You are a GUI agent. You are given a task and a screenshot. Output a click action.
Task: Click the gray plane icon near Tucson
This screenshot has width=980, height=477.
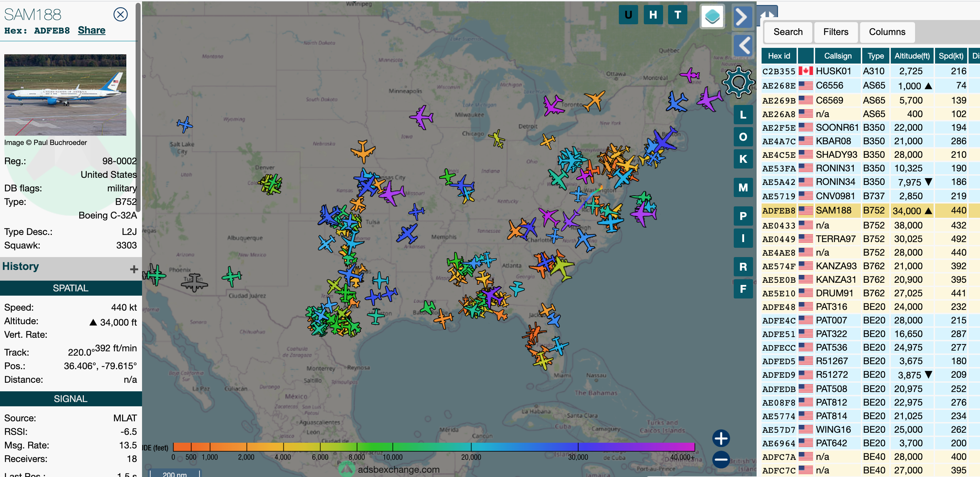coord(195,282)
